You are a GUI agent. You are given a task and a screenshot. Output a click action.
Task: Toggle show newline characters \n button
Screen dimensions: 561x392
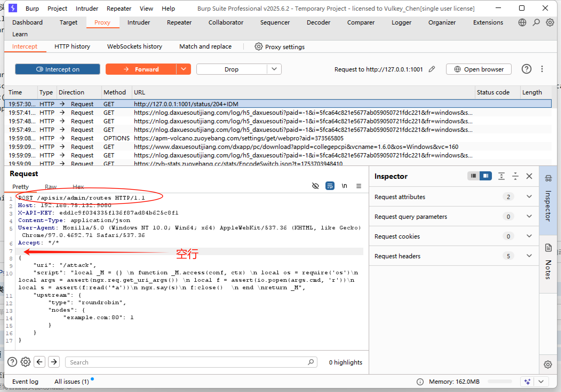click(344, 186)
